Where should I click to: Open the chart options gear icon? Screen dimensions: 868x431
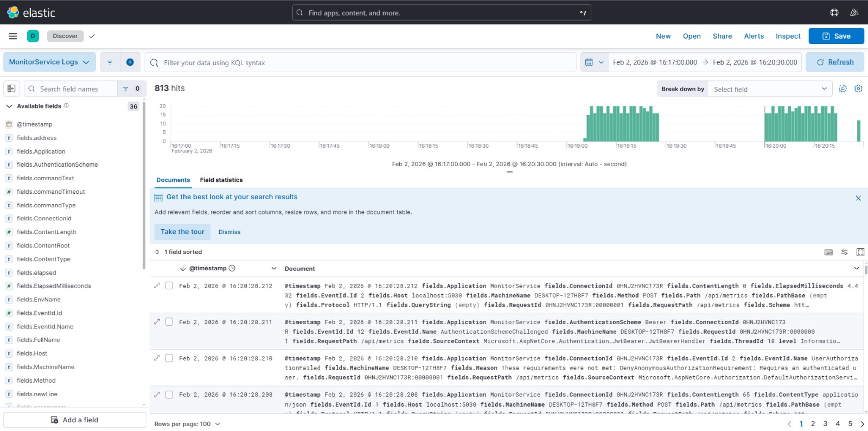click(858, 88)
